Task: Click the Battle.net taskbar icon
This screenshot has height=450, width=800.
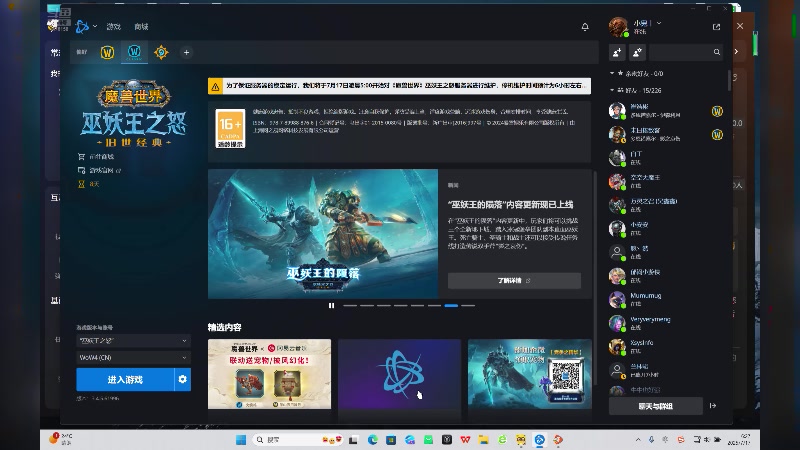Action: [x=539, y=440]
